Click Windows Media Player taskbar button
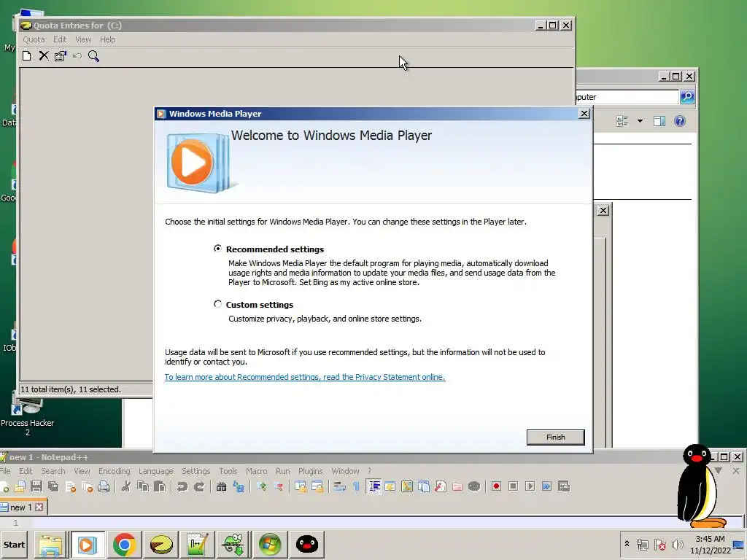Viewport: 747px width, 560px height. [x=88, y=544]
